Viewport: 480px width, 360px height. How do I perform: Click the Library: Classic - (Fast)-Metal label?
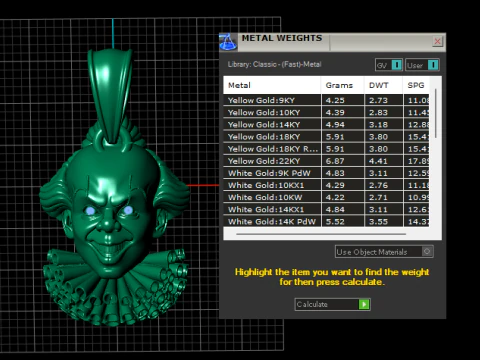274,64
